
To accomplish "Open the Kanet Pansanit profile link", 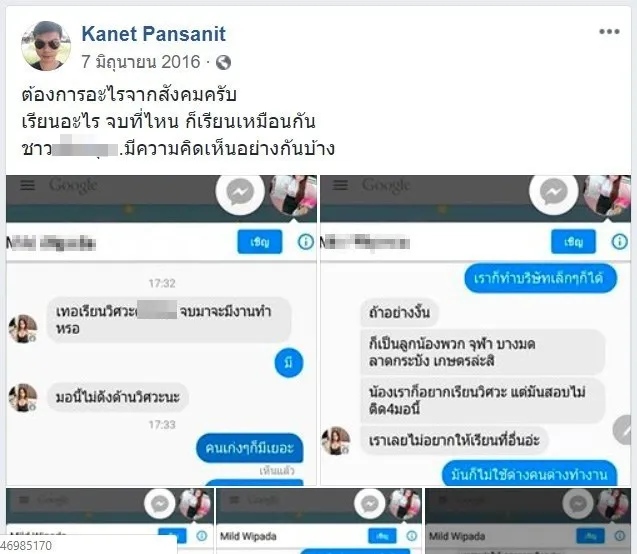I will (154, 34).
